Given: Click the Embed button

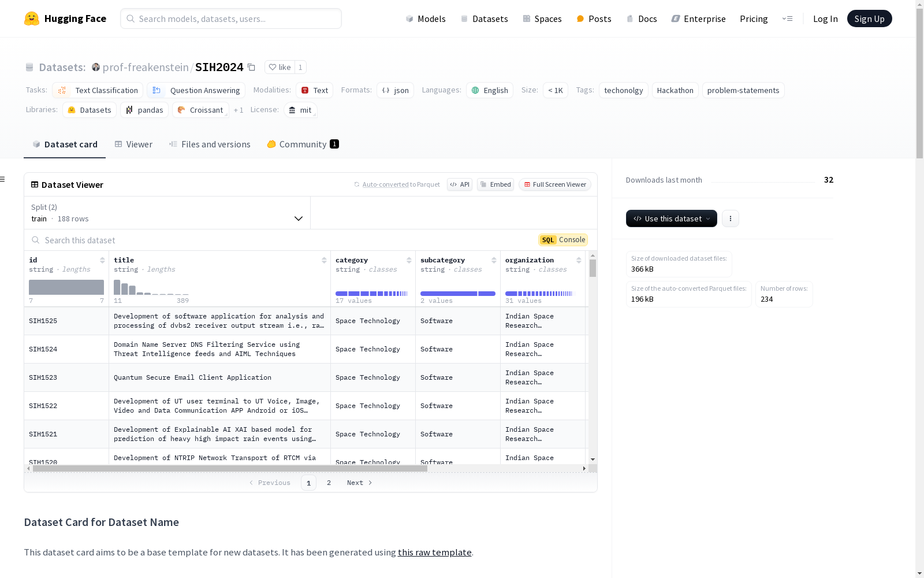Looking at the screenshot, I should point(495,184).
